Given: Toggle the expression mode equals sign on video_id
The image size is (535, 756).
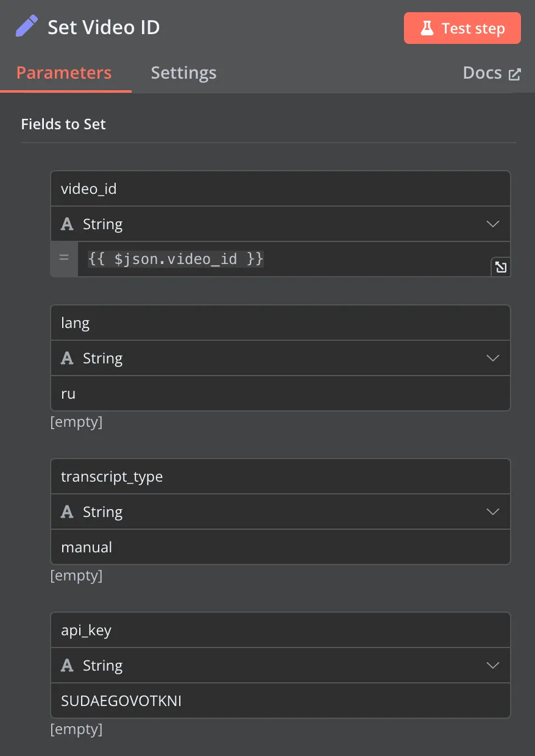Looking at the screenshot, I should pyautogui.click(x=63, y=258).
